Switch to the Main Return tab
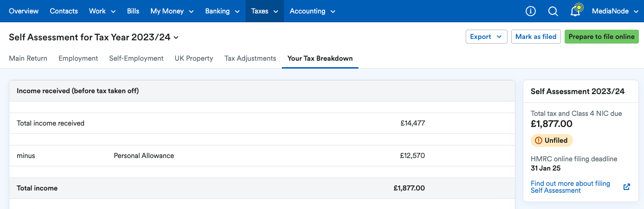The width and height of the screenshot is (644, 209). (x=28, y=58)
